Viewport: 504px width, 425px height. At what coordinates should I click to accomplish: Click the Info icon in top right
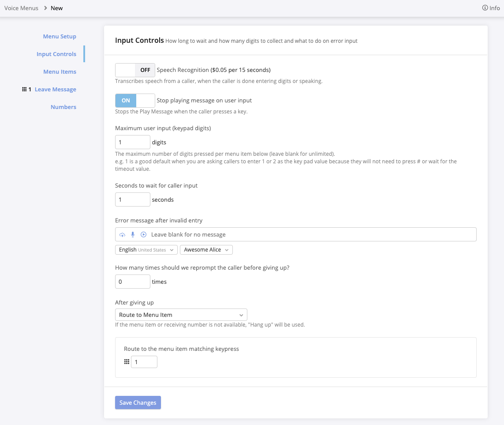(485, 8)
